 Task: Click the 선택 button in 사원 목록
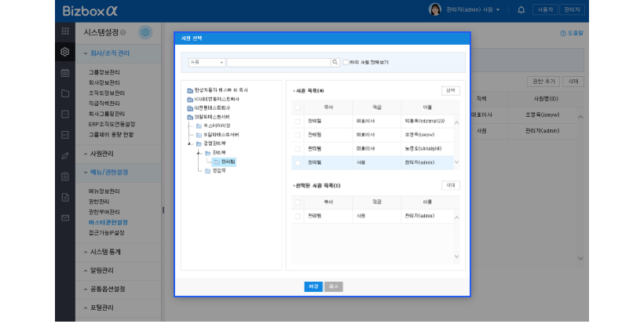click(451, 91)
